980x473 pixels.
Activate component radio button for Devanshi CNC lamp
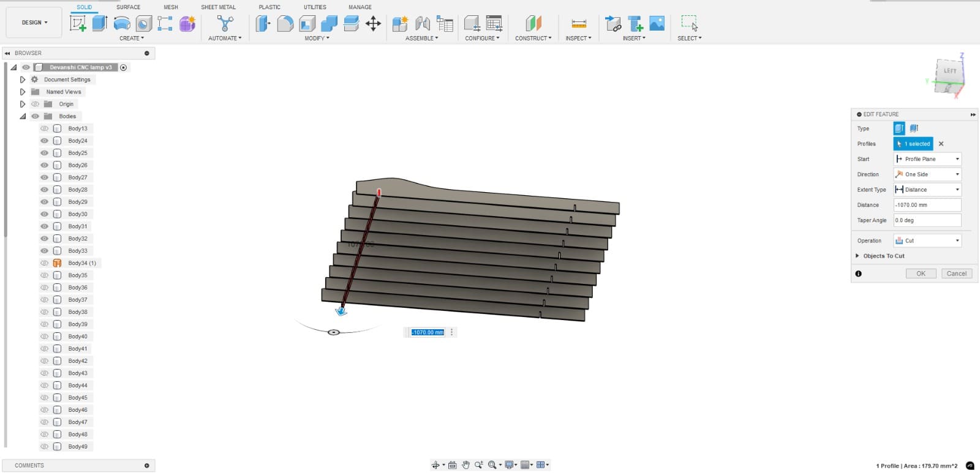click(x=123, y=67)
